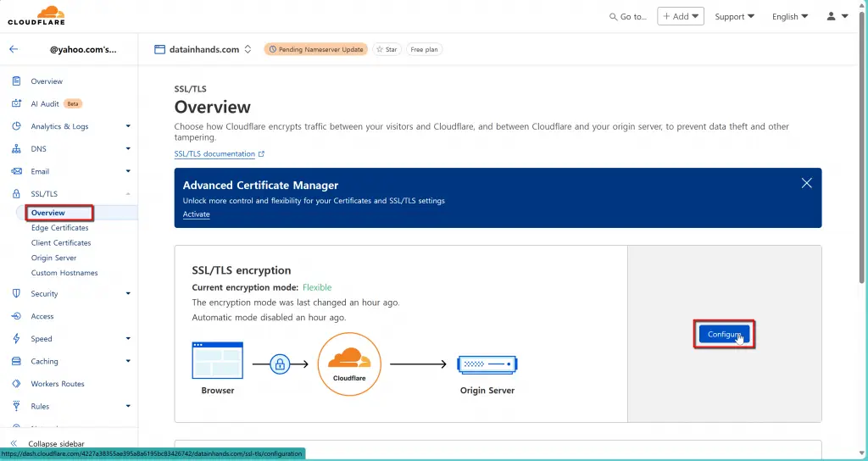The image size is (868, 461).
Task: Click the Speed lightning bolt icon
Action: (17, 339)
